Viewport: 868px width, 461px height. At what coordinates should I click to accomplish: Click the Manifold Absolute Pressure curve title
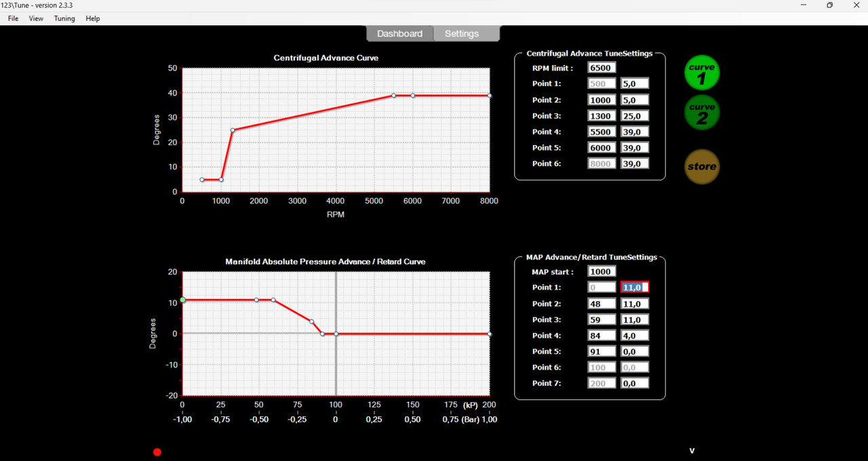click(x=325, y=261)
